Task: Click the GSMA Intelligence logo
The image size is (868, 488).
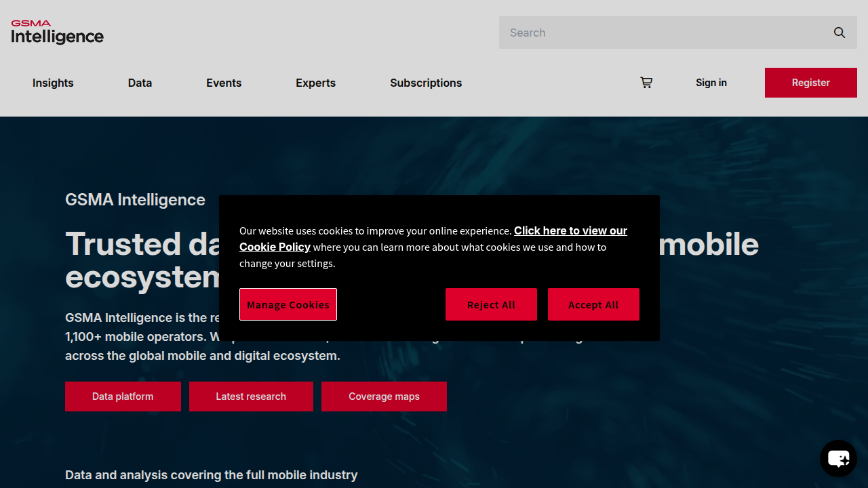Action: pyautogui.click(x=57, y=32)
